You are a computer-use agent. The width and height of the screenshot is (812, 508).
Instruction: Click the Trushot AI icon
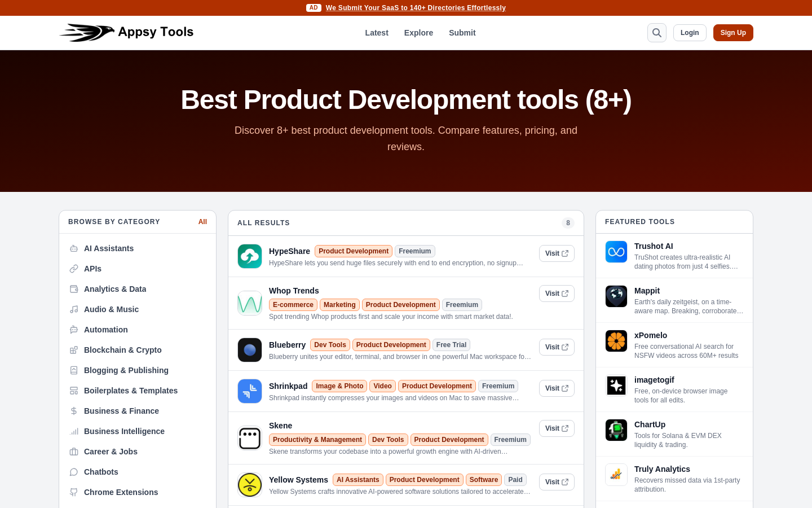616,252
